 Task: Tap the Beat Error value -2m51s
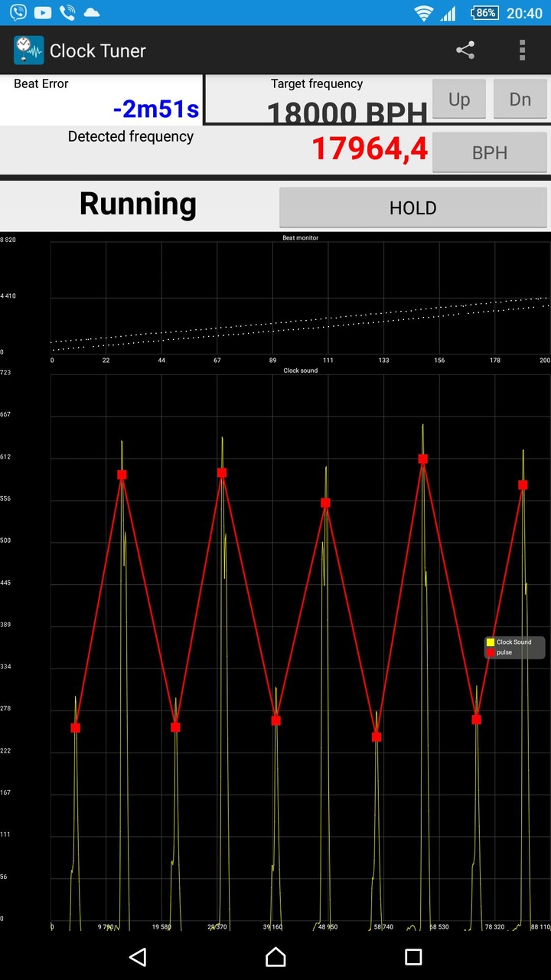[x=155, y=109]
